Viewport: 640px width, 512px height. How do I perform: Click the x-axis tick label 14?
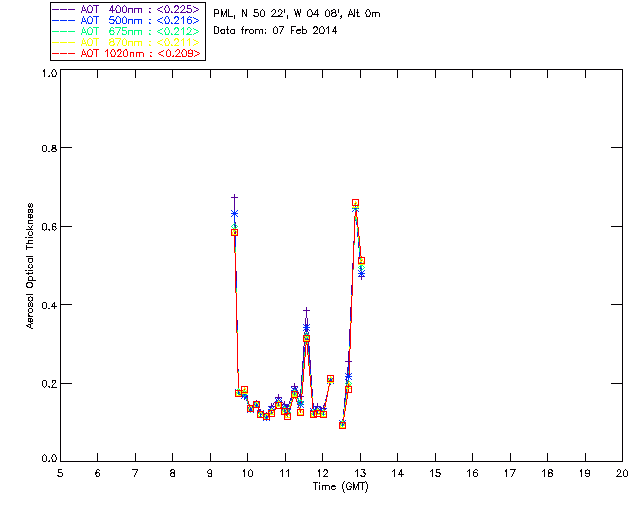[398, 473]
